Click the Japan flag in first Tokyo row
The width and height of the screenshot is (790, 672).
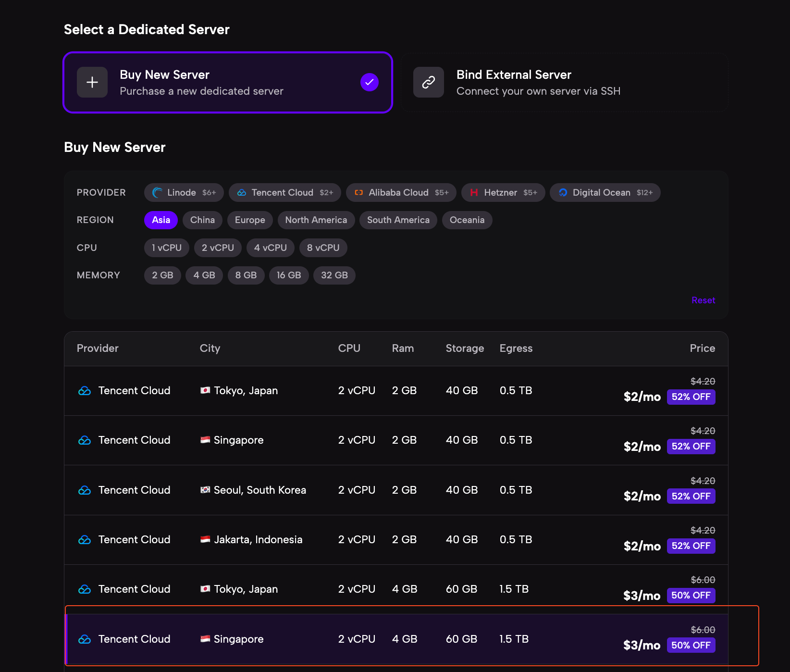click(x=205, y=390)
